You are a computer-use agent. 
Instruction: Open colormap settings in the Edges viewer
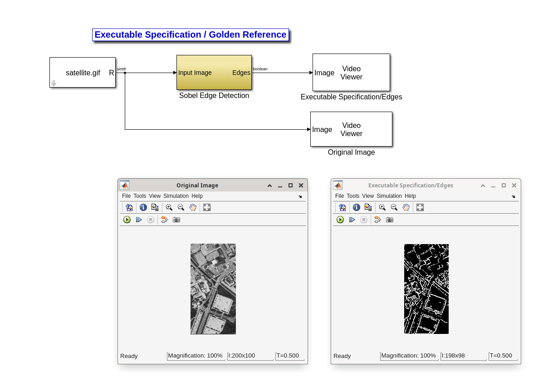tap(368, 207)
